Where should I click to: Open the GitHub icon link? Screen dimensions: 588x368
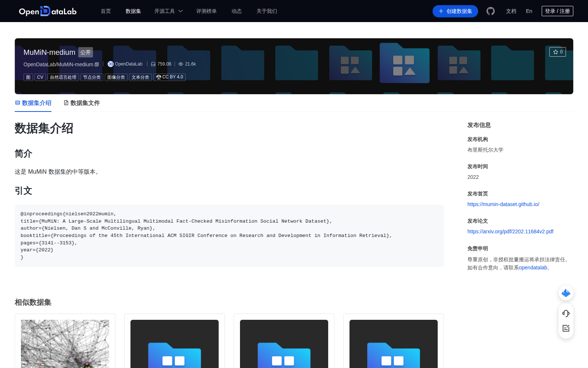[x=491, y=11]
